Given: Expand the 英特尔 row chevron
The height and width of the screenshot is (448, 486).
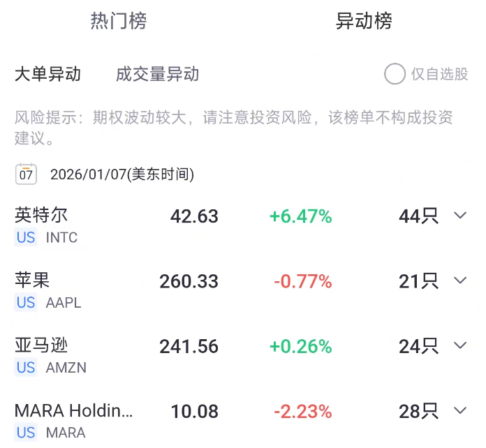Looking at the screenshot, I should pos(459,216).
